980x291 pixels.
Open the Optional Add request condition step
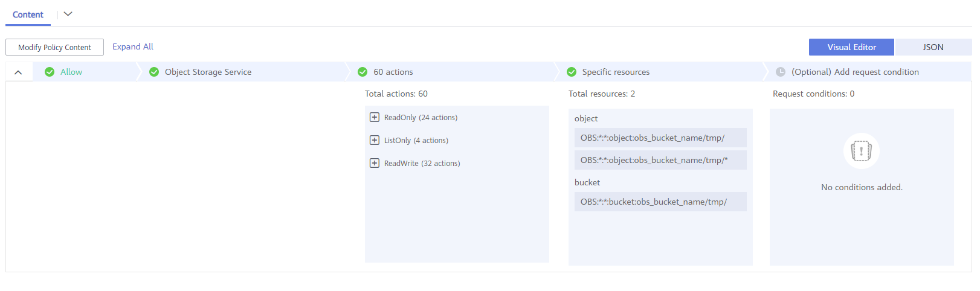coord(855,72)
